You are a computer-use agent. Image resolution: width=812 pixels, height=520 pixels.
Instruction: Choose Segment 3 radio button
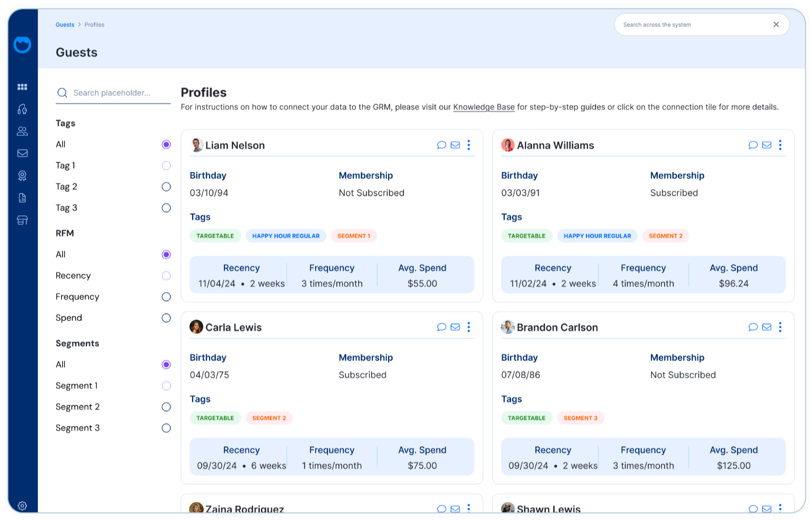166,428
